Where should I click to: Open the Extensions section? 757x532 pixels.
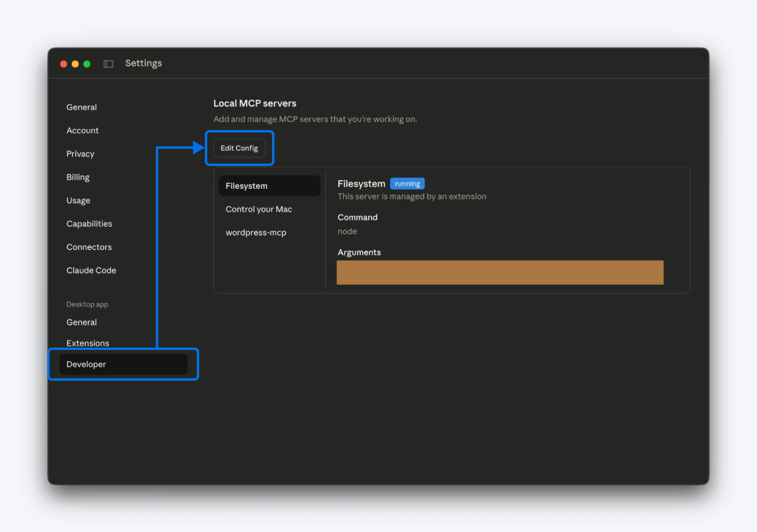tap(88, 343)
